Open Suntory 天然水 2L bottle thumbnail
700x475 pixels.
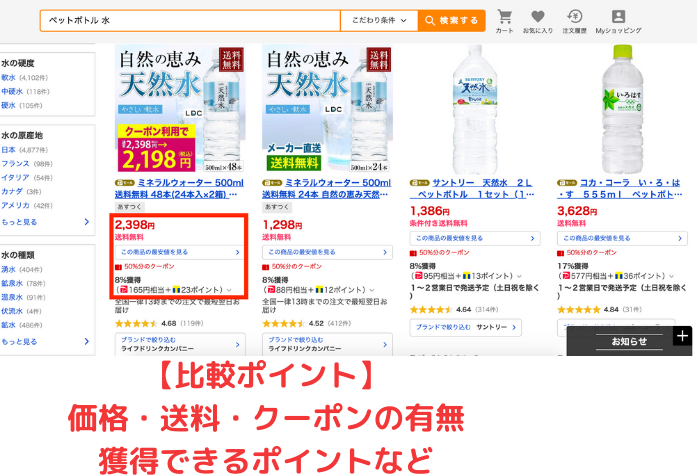pyautogui.click(x=475, y=108)
